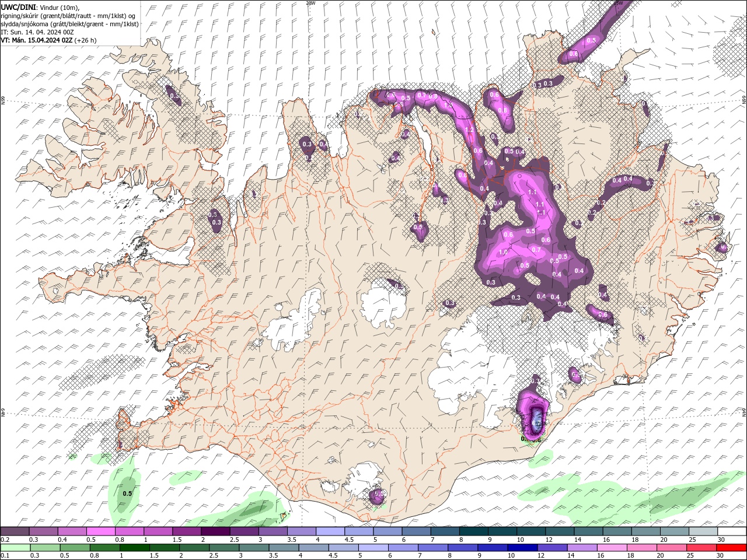Image resolution: width=747 pixels, height=560 pixels.
Task: Select the rain swatch between 25 and 30
Action: 702,548
